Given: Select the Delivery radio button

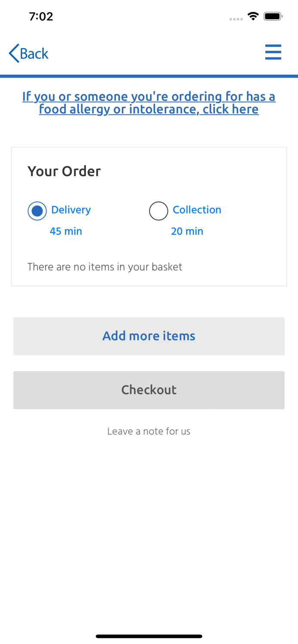Looking at the screenshot, I should 37,211.
